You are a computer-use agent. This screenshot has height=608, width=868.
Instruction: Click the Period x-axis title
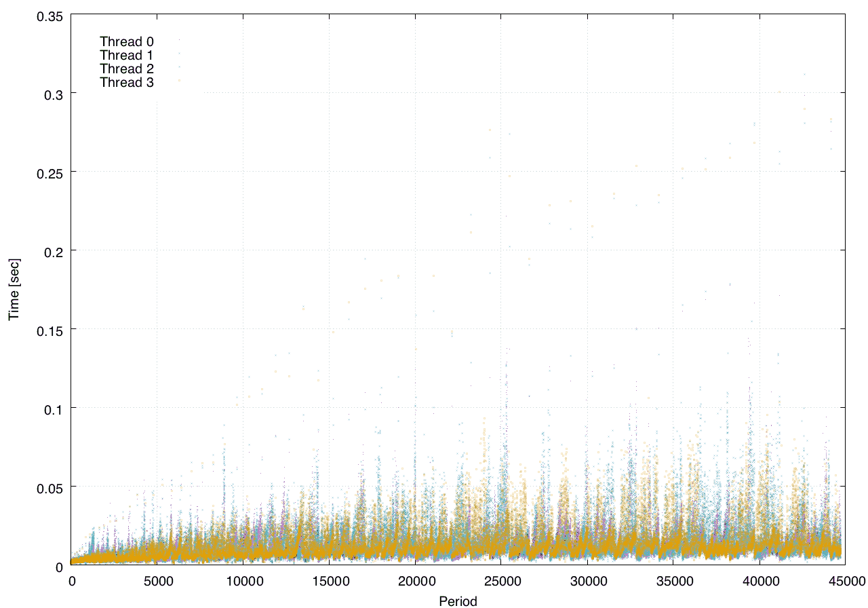coord(458,601)
